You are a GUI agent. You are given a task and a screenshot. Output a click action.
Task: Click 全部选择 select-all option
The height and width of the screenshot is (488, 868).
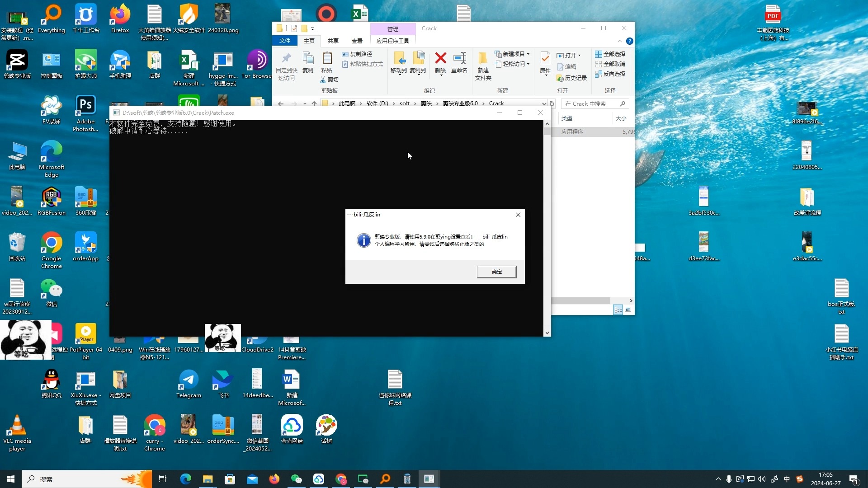click(x=610, y=54)
